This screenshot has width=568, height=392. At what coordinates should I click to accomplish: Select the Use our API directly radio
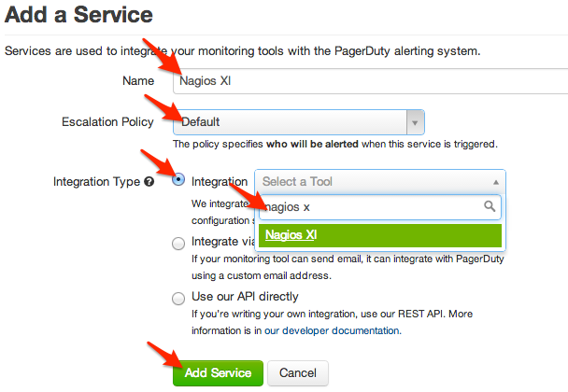[x=178, y=298]
